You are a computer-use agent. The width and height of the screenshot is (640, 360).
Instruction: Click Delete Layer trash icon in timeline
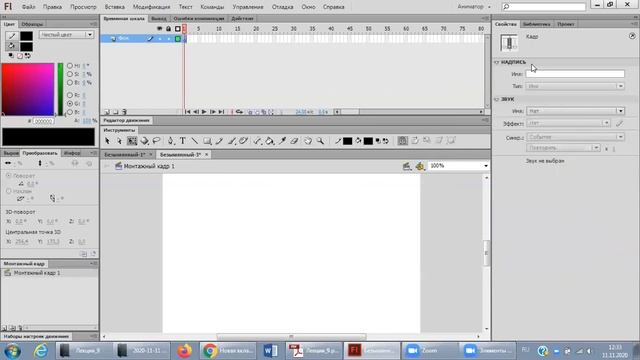pos(124,112)
